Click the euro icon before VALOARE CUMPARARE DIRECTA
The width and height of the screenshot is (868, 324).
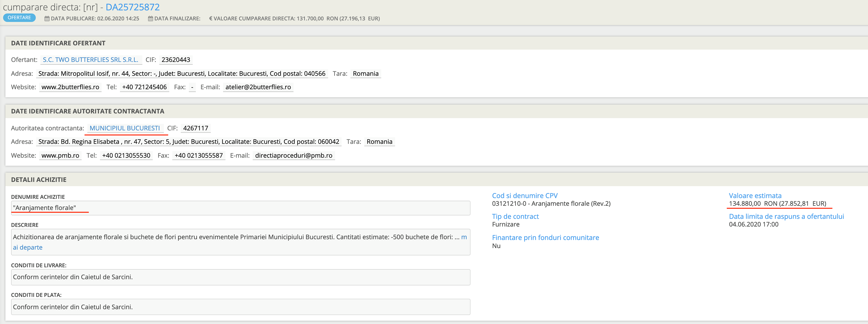pos(211,19)
